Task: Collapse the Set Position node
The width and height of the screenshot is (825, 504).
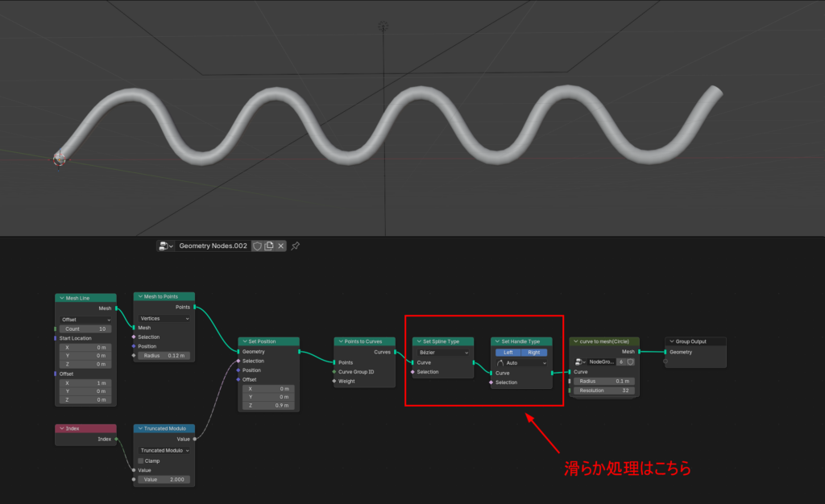Action: (x=245, y=341)
